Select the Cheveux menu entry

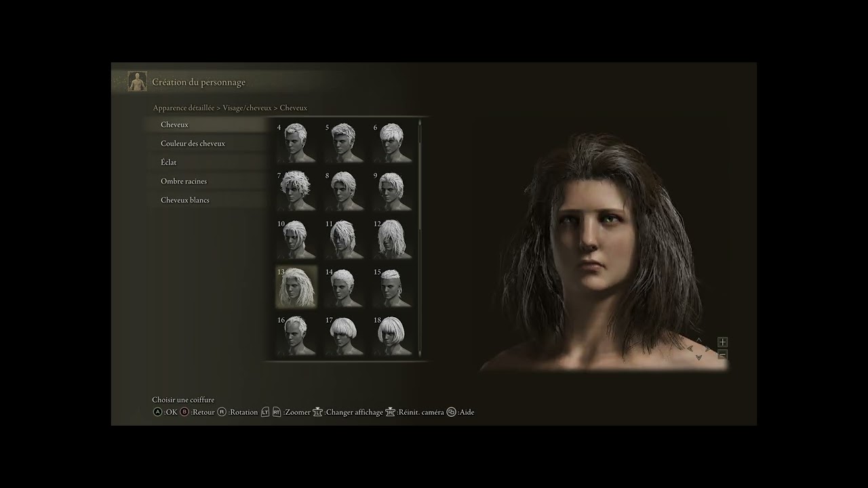coord(208,125)
